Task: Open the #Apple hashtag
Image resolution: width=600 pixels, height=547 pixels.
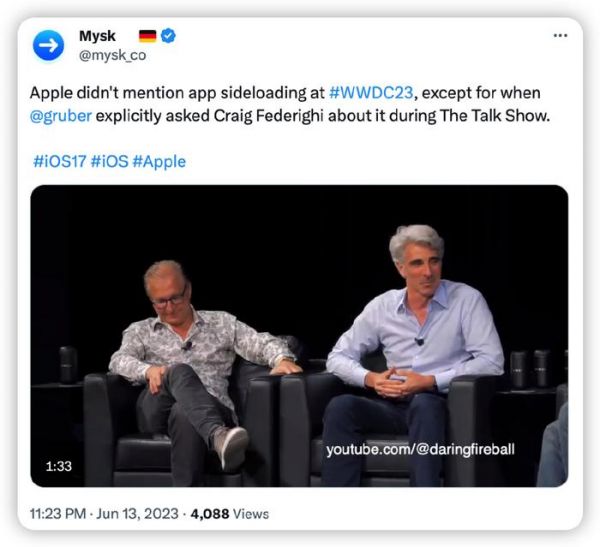Action: point(159,161)
